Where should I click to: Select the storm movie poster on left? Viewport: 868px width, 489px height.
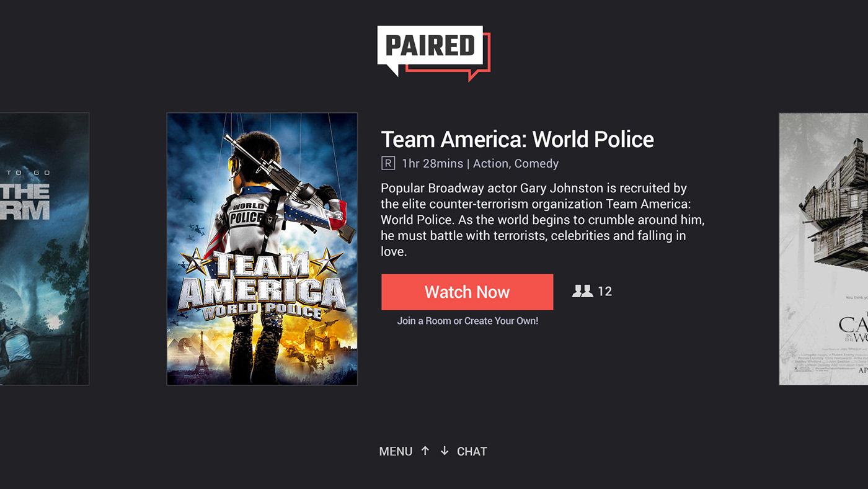click(x=44, y=249)
